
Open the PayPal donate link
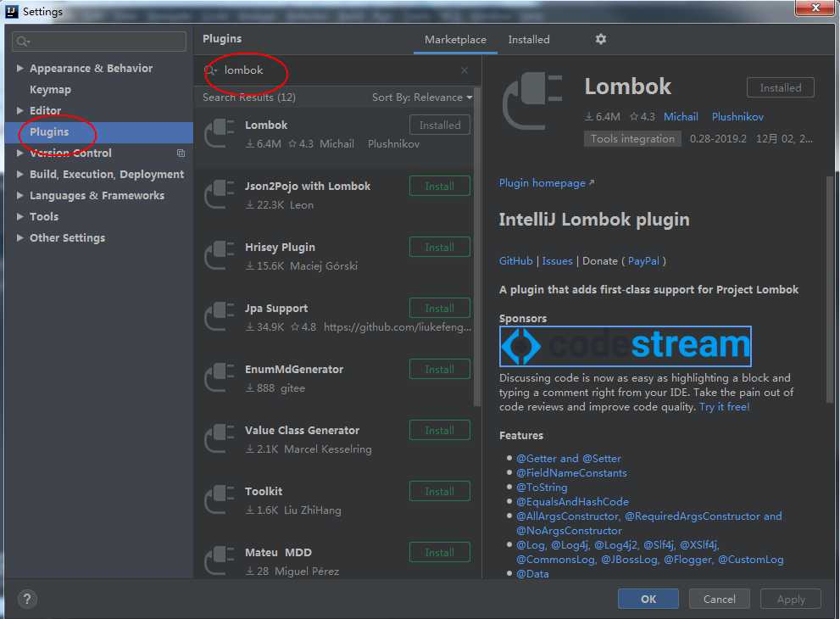[x=643, y=261]
